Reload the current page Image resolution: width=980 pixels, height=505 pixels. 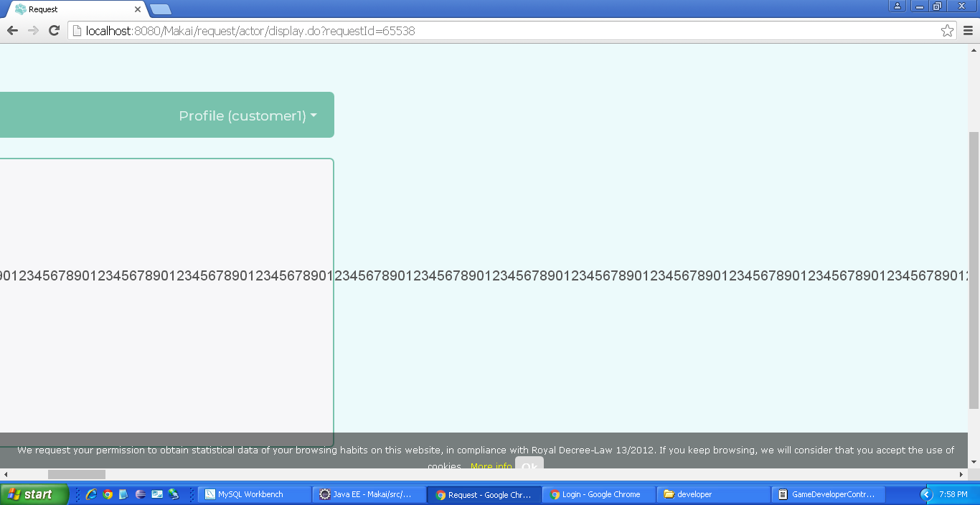click(54, 31)
